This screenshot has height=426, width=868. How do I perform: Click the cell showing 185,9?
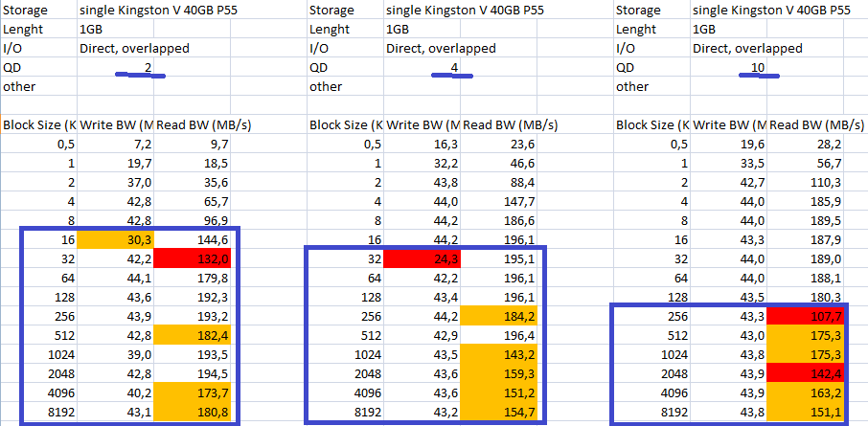[x=806, y=202]
